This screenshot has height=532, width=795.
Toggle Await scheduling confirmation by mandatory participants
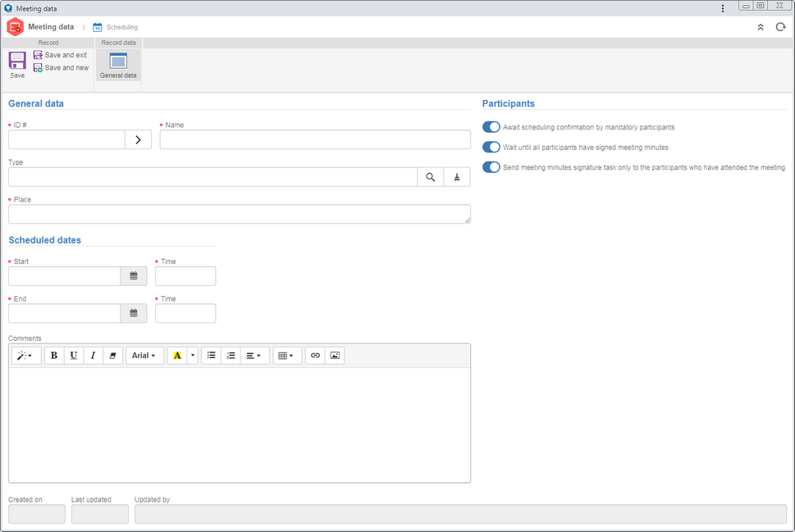pos(491,127)
